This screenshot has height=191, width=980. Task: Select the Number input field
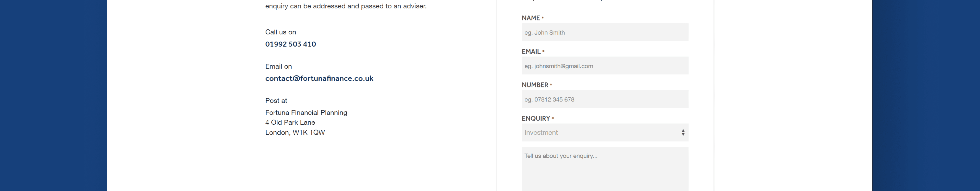pyautogui.click(x=605, y=99)
